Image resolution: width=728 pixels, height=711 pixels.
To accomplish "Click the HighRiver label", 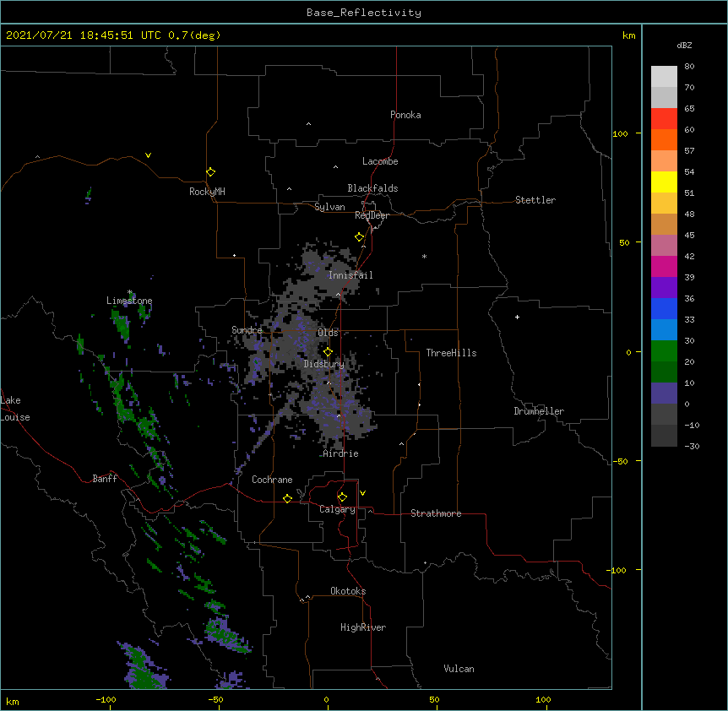I will coord(363,627).
